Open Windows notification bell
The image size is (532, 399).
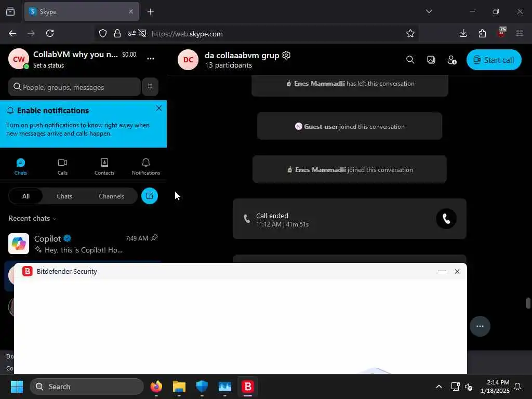pyautogui.click(x=517, y=387)
